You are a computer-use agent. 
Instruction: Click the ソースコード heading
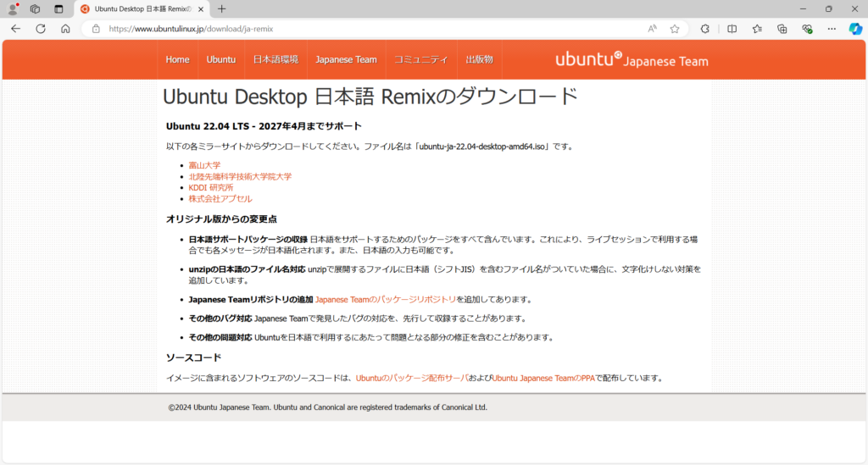coord(194,357)
